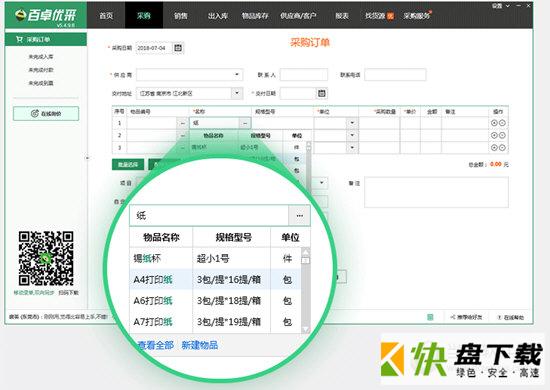This screenshot has width=550, height=390.
Task: Expand the 单位 dropdown in row 1
Action: [x=352, y=123]
